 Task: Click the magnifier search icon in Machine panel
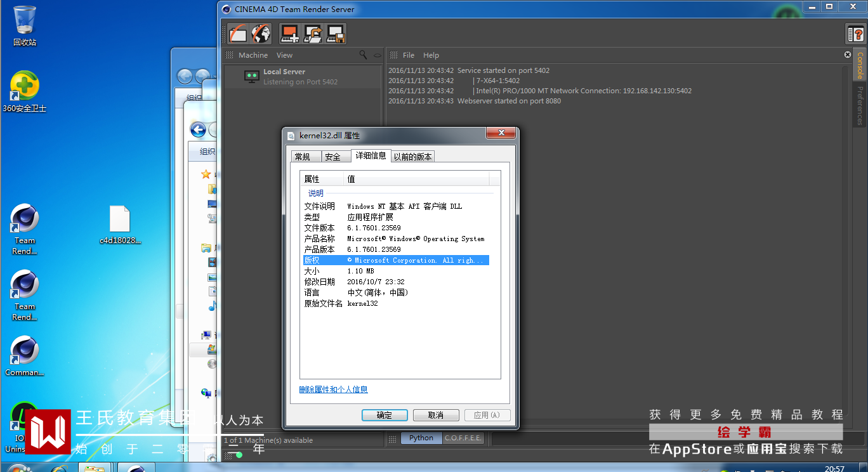pyautogui.click(x=363, y=55)
